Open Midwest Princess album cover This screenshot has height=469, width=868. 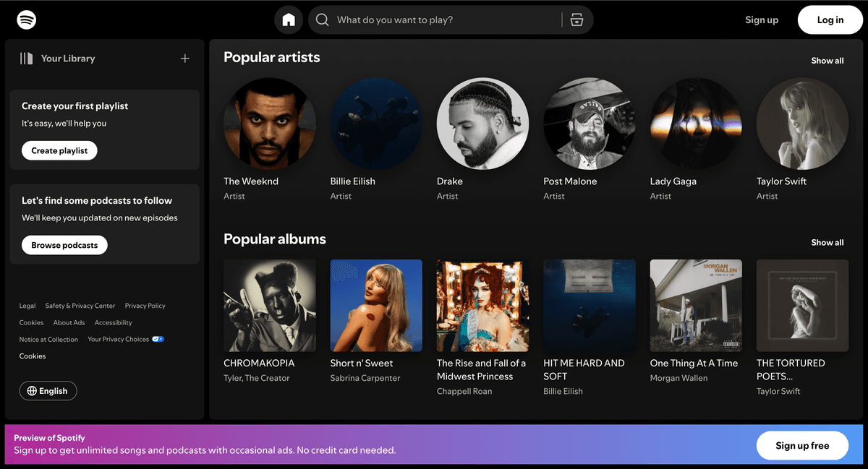coord(483,306)
